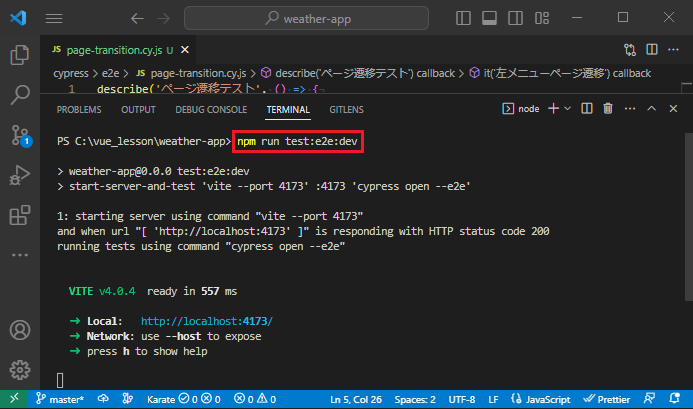Open remote window button in status bar
The image size is (693, 409).
pyautogui.click(x=14, y=399)
